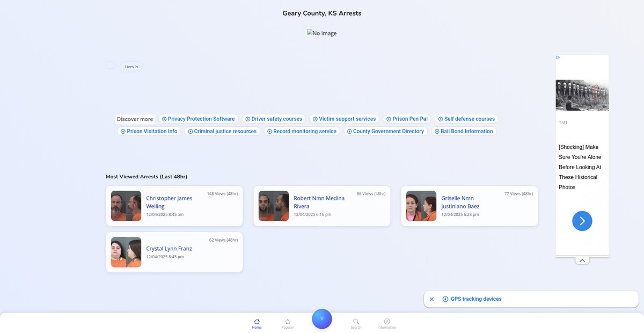Click plus icon beside Driver safety courses

click(248, 119)
